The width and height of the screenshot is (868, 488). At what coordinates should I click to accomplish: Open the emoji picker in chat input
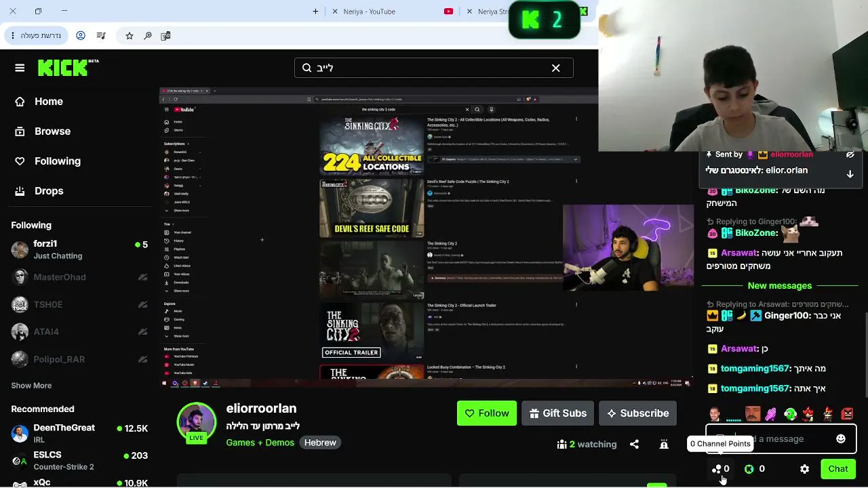(841, 439)
